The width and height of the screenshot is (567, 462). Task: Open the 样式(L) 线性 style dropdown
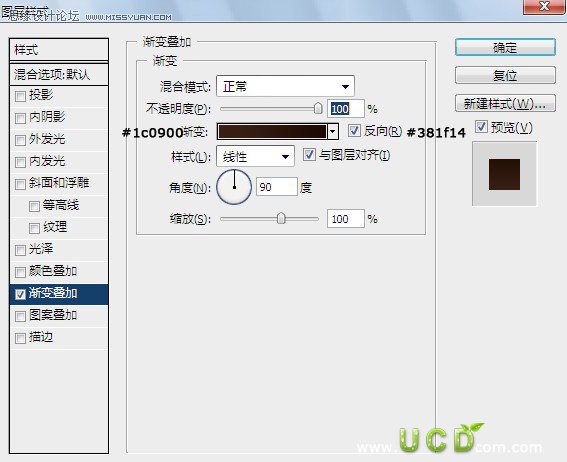pos(255,156)
